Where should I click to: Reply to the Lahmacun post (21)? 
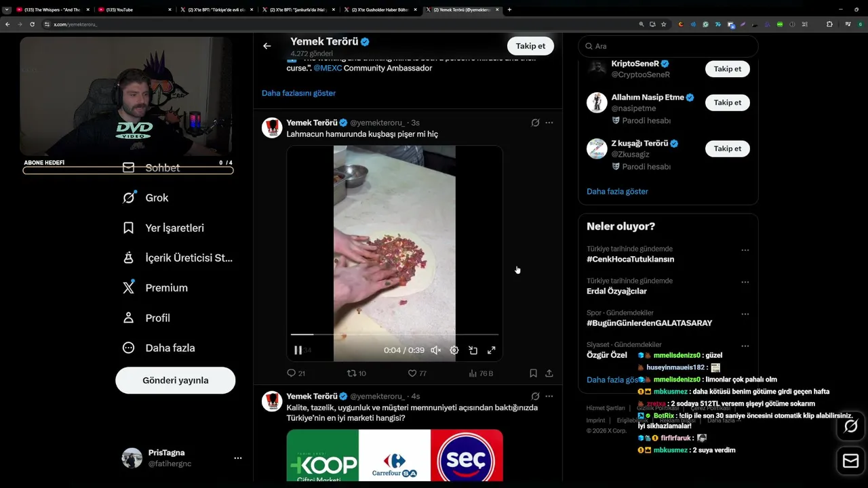point(296,373)
